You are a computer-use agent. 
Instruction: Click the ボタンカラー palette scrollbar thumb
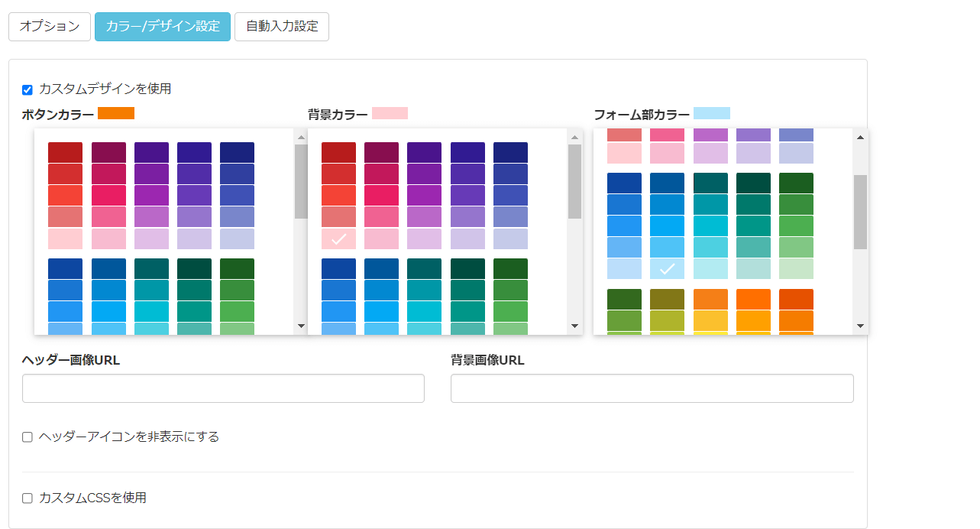point(301,182)
